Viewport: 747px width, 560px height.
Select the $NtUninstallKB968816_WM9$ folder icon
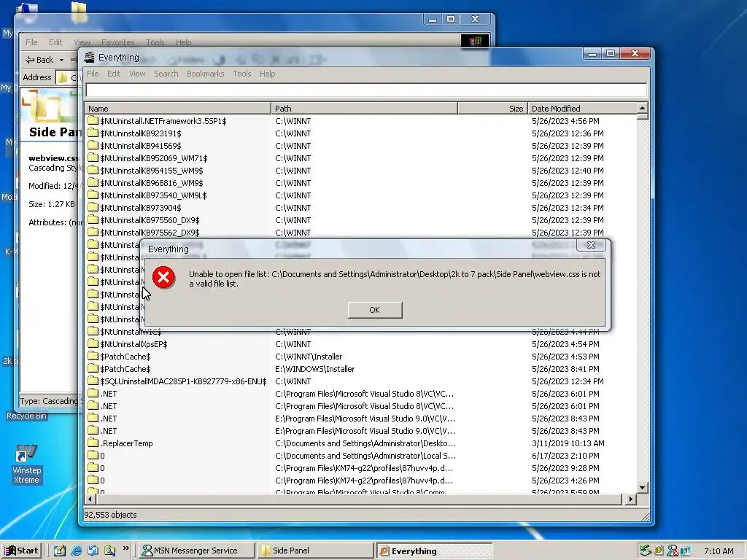click(x=93, y=183)
